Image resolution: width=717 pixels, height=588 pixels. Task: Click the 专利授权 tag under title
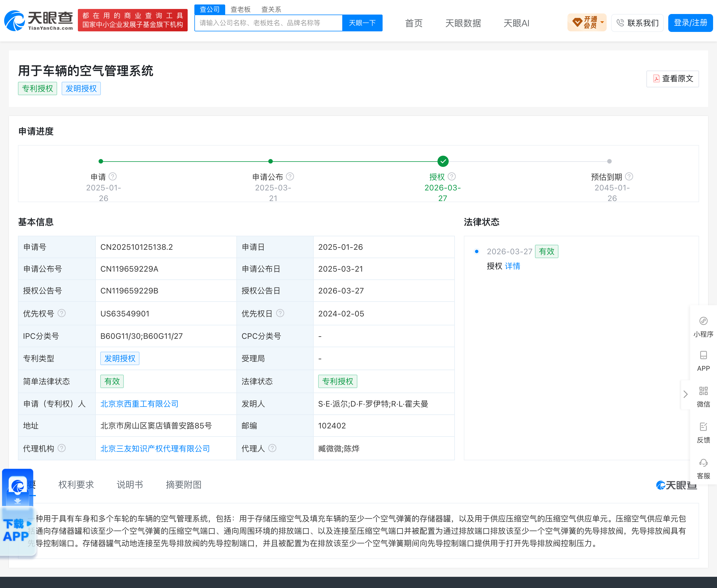click(38, 88)
